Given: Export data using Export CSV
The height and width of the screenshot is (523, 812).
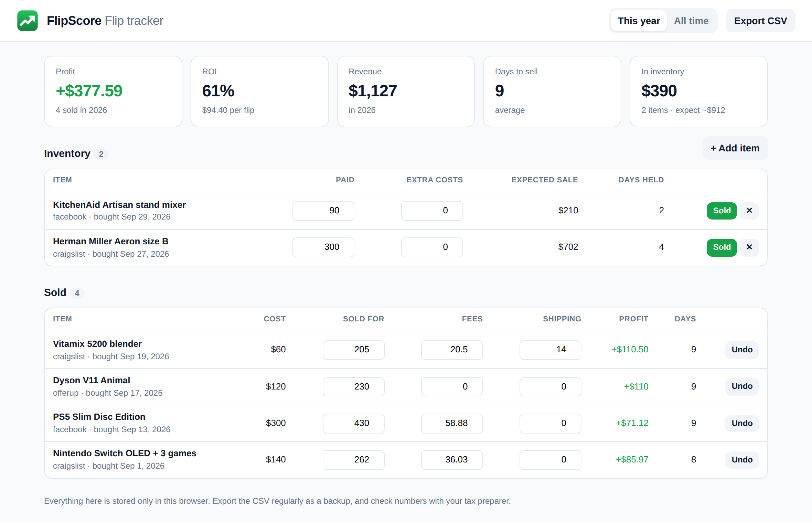Looking at the screenshot, I should [x=760, y=21].
